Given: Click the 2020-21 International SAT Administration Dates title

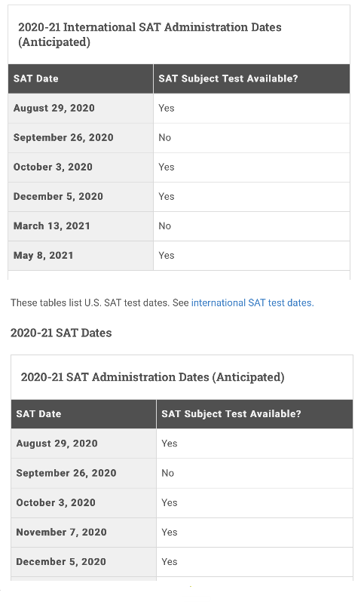Looking at the screenshot, I should point(150,35).
